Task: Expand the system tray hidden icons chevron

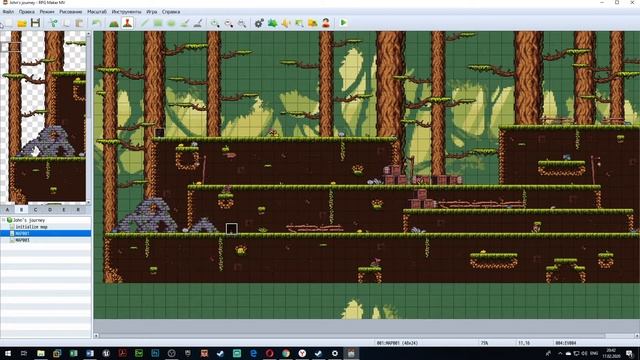Action: click(560, 353)
